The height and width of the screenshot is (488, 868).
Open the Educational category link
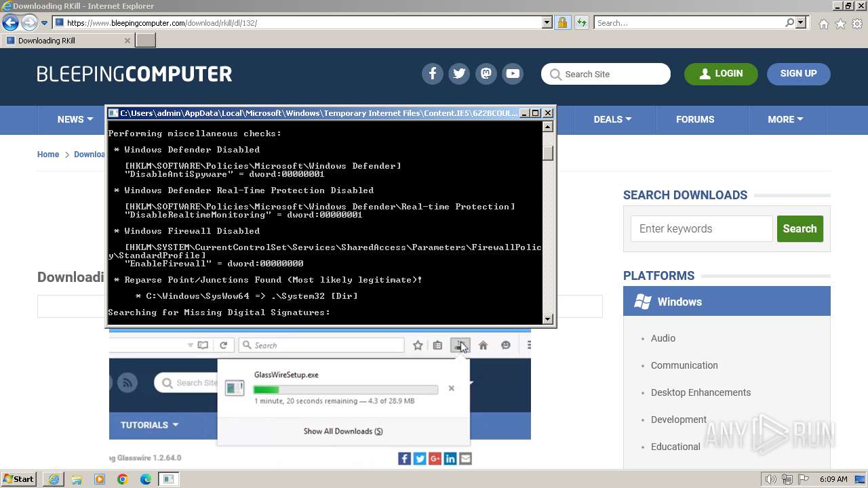(x=675, y=447)
